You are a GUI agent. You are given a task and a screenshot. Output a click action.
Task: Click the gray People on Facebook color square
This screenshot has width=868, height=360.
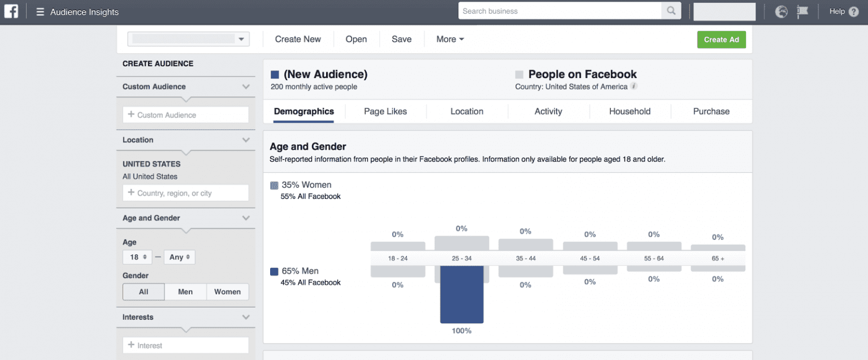[x=519, y=74]
